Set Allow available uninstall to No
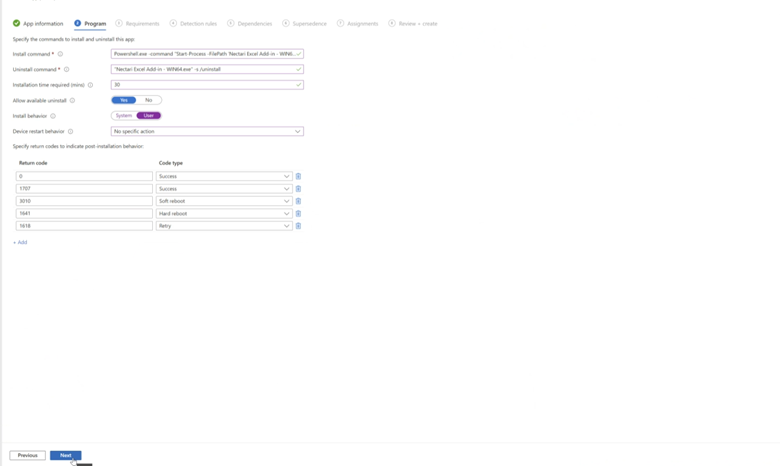Image resolution: width=780 pixels, height=466 pixels. pos(149,100)
